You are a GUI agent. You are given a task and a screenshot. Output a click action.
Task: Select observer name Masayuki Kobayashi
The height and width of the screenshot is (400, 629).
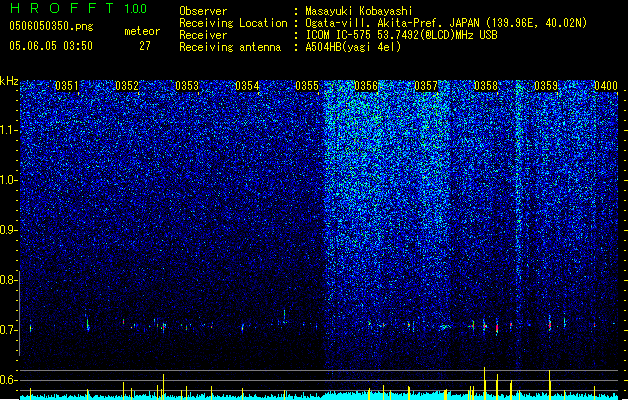pos(358,11)
